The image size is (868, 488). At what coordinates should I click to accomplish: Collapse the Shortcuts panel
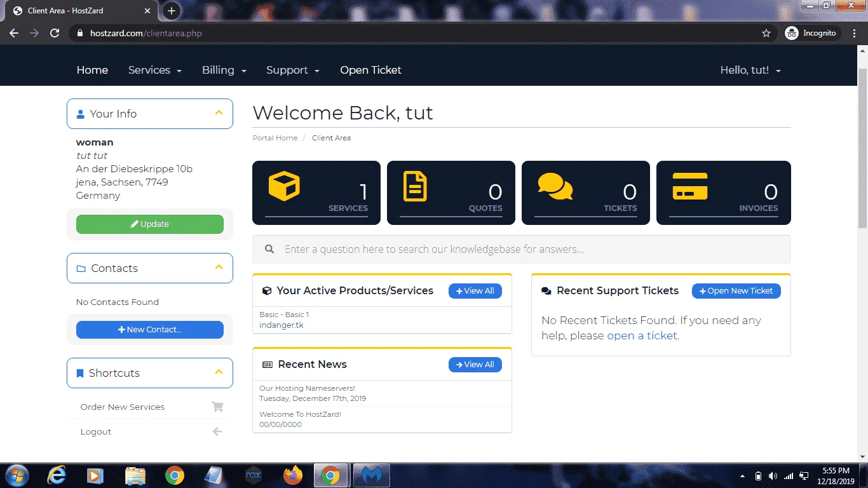219,372
